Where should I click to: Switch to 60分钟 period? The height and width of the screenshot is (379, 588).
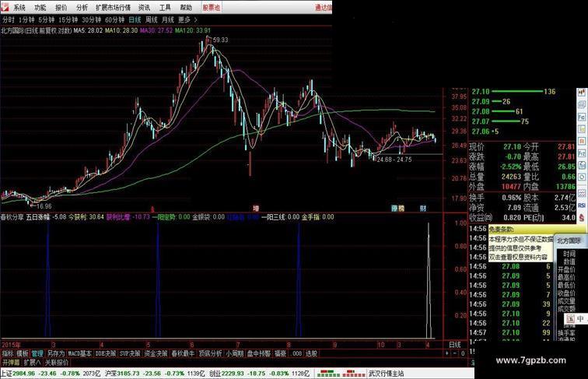click(115, 19)
